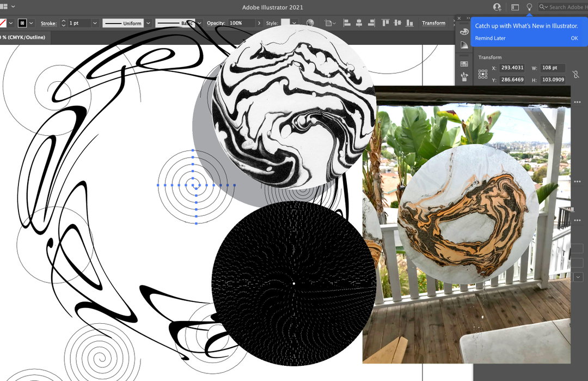
Task: Click the black-and-white marbled circle image
Action: (293, 107)
